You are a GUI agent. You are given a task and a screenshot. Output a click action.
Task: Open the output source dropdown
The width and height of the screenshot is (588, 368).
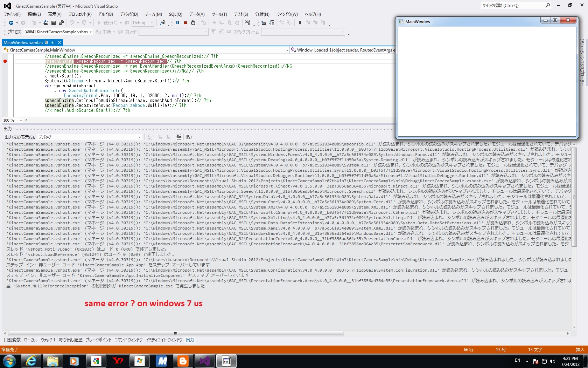[x=139, y=137]
